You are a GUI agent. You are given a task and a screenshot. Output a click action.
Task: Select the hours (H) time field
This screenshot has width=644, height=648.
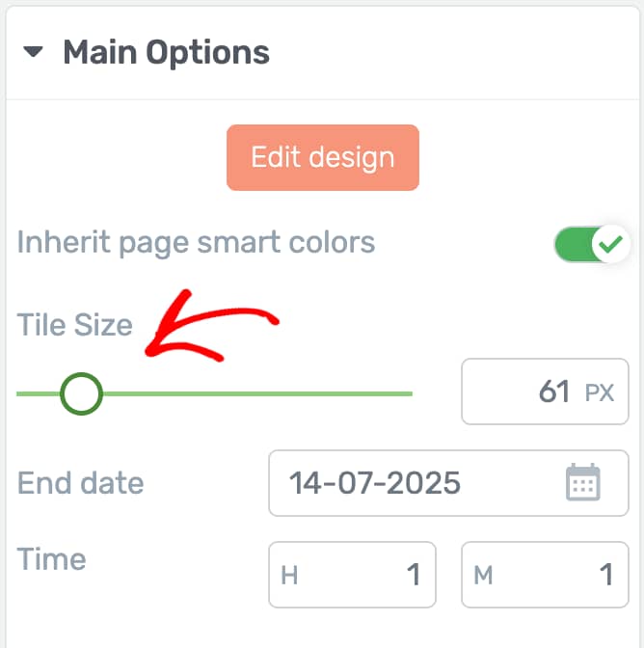coord(352,575)
